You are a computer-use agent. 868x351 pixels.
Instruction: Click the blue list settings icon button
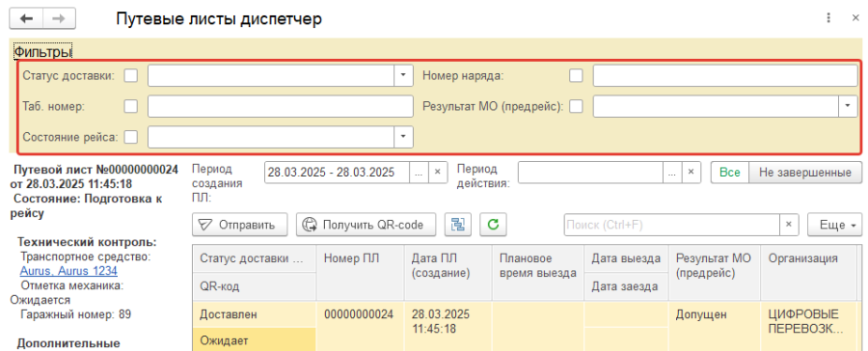(458, 225)
